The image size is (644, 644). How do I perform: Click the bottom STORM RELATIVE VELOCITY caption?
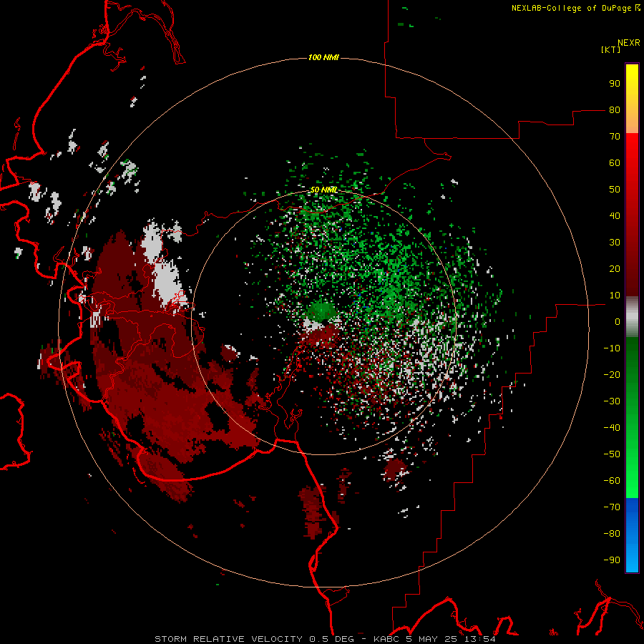(325, 639)
